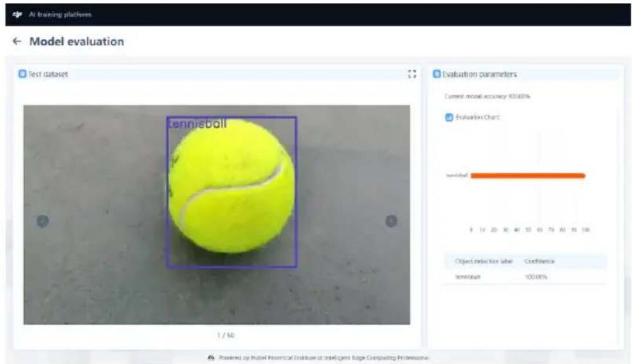632x364 pixels.
Task: Click the Test dataset panel icon
Action: [22, 74]
